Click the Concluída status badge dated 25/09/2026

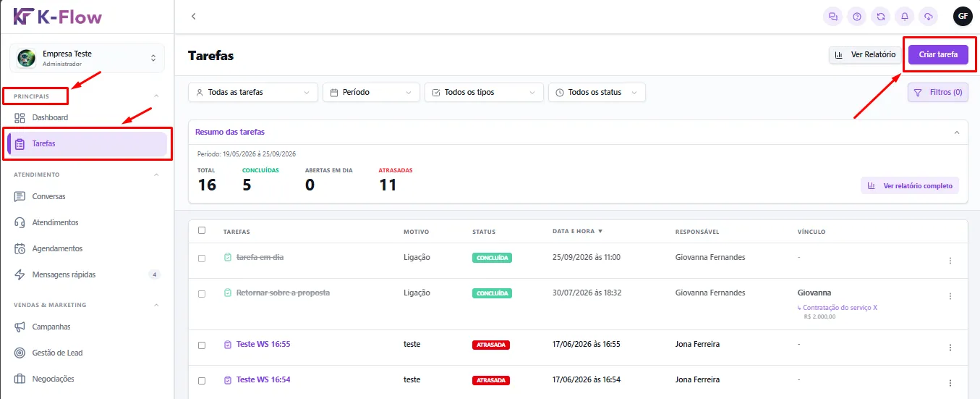pyautogui.click(x=492, y=258)
